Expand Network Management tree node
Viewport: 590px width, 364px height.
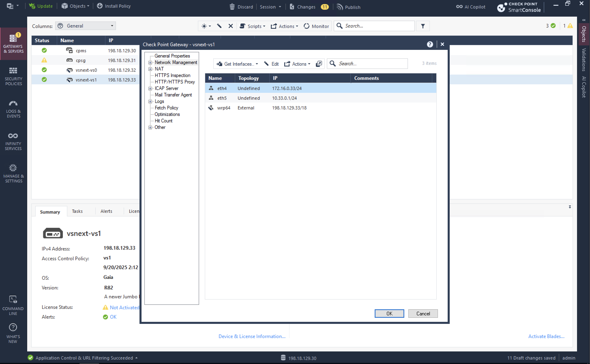tap(150, 63)
